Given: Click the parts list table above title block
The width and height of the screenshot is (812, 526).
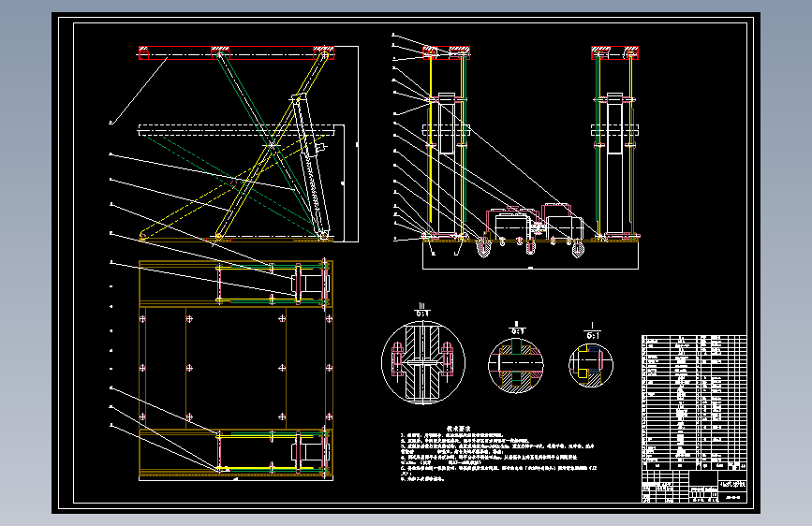Looking at the screenshot, I should pyautogui.click(x=694, y=402).
